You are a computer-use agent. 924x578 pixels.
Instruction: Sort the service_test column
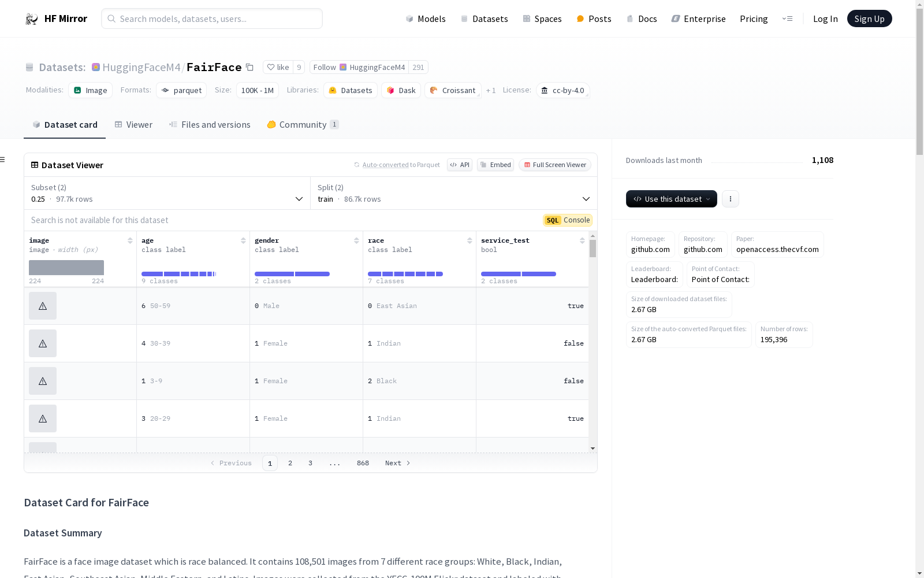click(582, 240)
